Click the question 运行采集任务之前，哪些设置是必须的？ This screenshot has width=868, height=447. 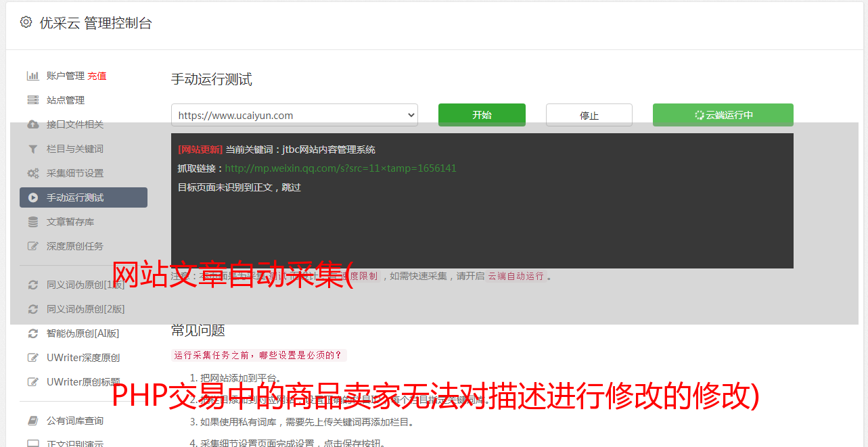pos(258,355)
